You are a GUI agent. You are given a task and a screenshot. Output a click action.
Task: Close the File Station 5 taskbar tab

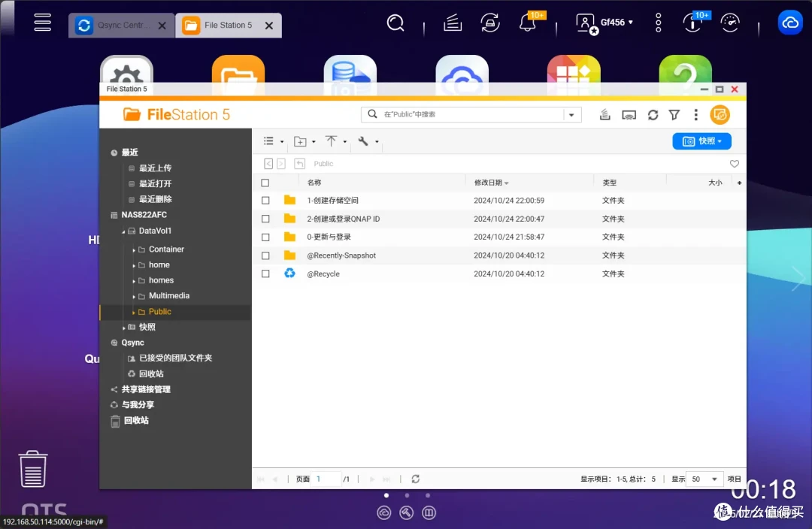tap(268, 26)
